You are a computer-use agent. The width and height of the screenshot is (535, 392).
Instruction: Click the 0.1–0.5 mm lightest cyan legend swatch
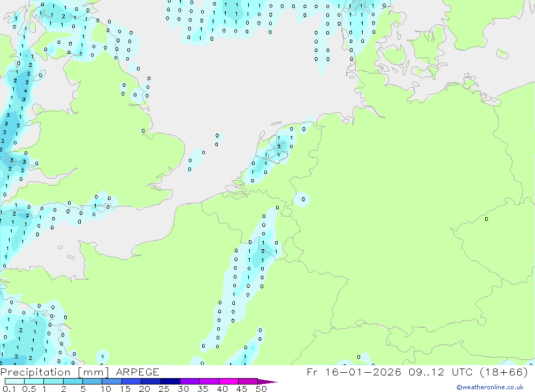click(x=14, y=381)
